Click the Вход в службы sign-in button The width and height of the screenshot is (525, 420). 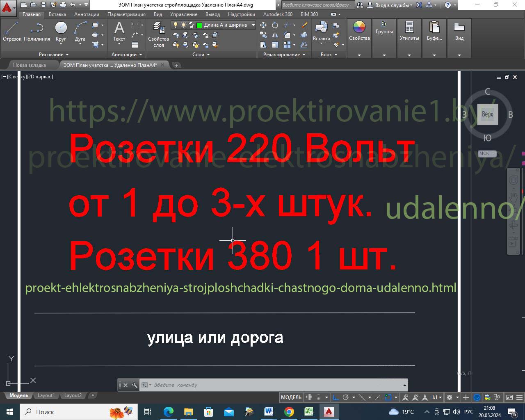point(390,5)
